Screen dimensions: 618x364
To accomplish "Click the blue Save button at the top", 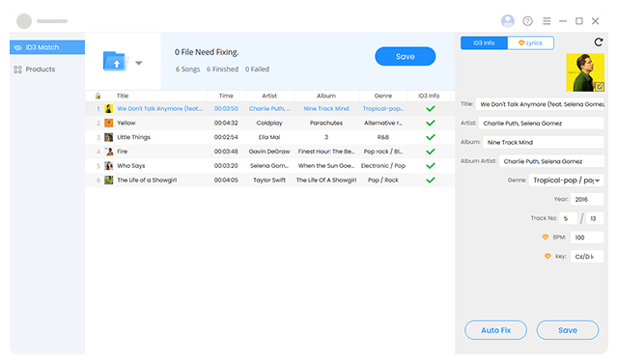I will click(x=406, y=56).
